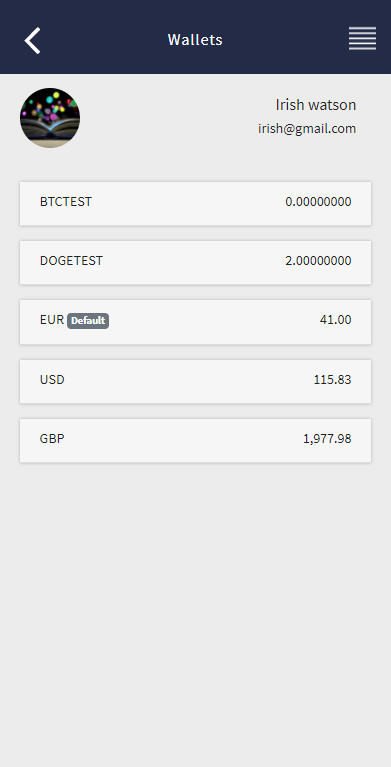The height and width of the screenshot is (767, 391).
Task: Select the 1,977.98 GBP balance
Action: pyautogui.click(x=327, y=439)
